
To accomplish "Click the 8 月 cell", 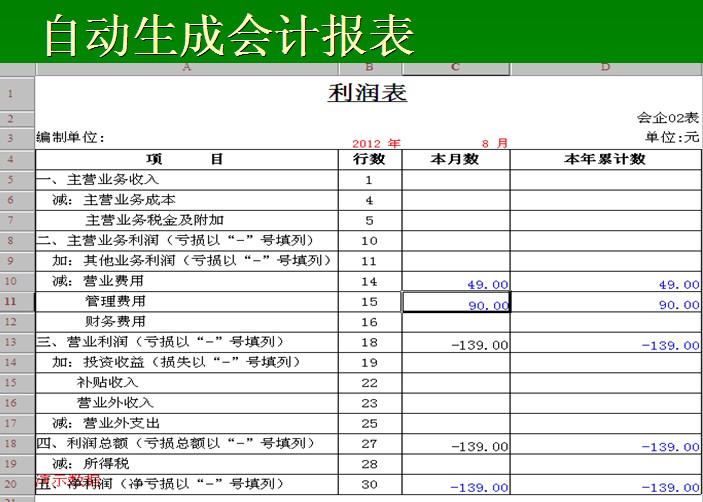I will pyautogui.click(x=495, y=143).
